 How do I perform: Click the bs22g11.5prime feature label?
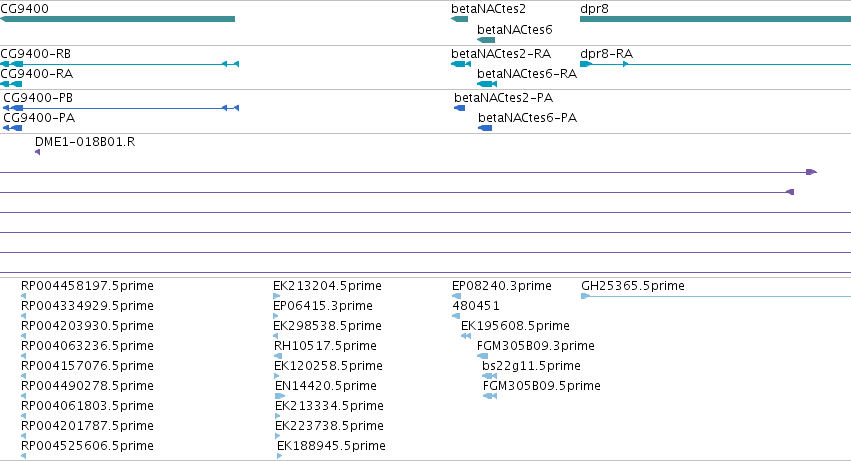tap(531, 365)
